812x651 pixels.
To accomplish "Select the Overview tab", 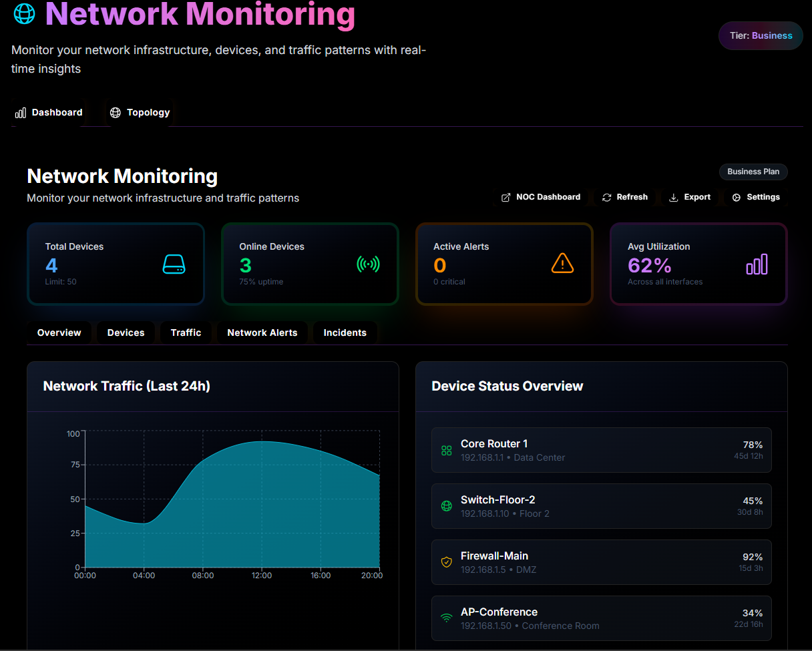I will 59,333.
